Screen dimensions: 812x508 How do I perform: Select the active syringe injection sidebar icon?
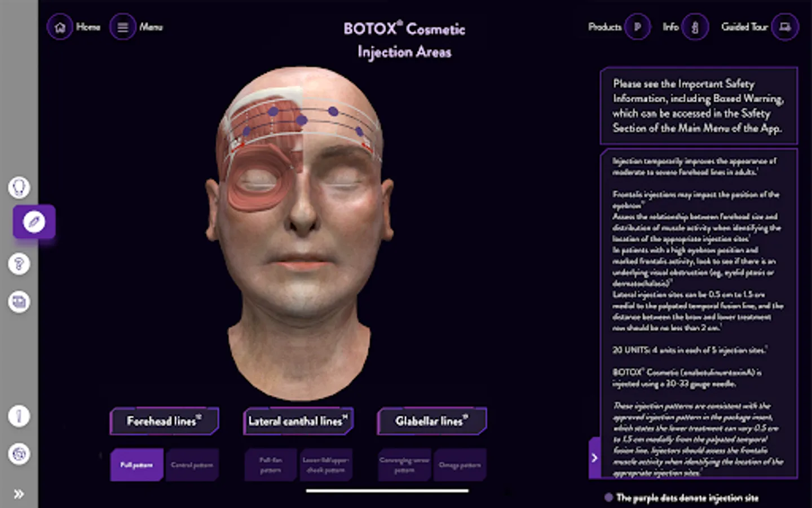coord(34,222)
